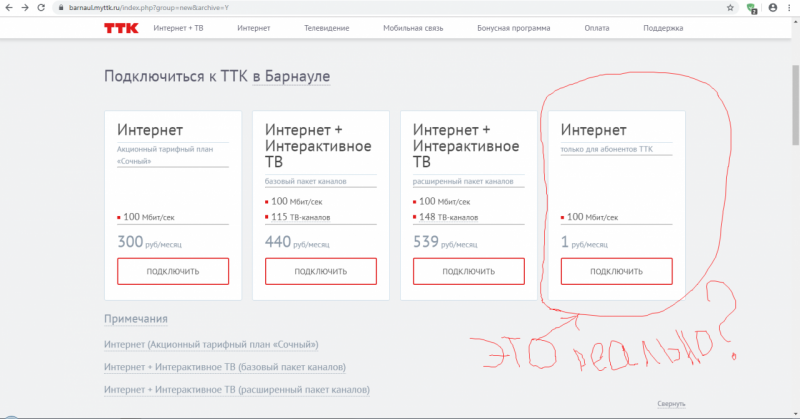Click the Подключиться к ТТК heading

coord(176,77)
